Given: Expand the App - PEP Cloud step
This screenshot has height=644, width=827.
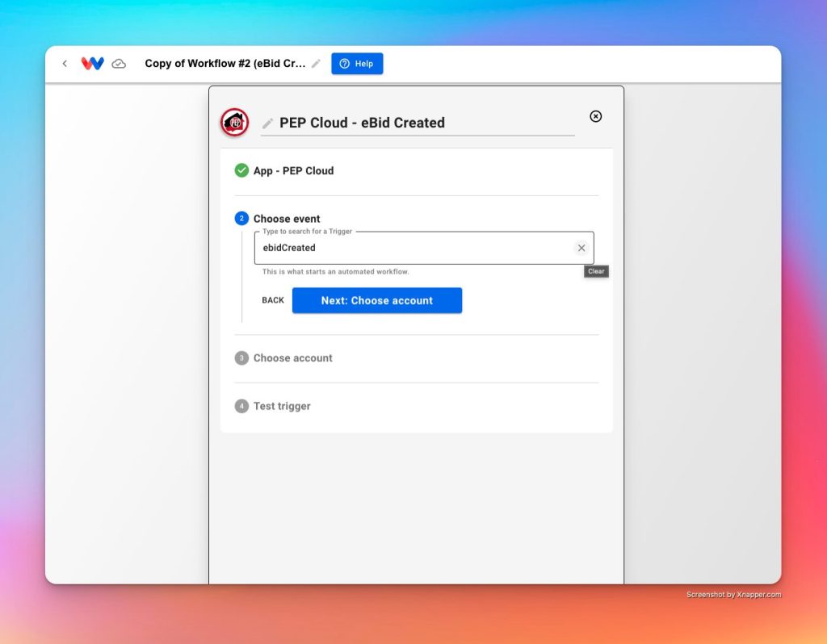Looking at the screenshot, I should pos(293,171).
